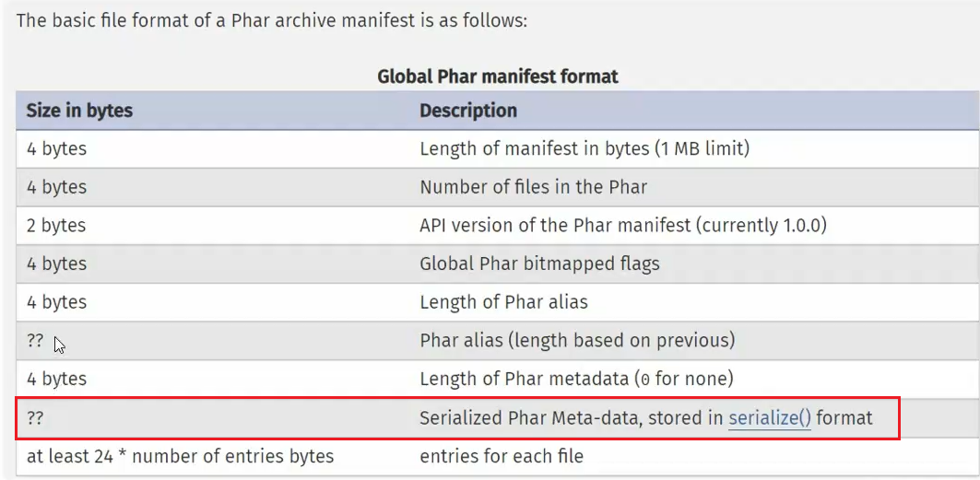Image resolution: width=980 pixels, height=480 pixels.
Task: Click the "Length of Phar alias" description cell
Action: (x=503, y=302)
